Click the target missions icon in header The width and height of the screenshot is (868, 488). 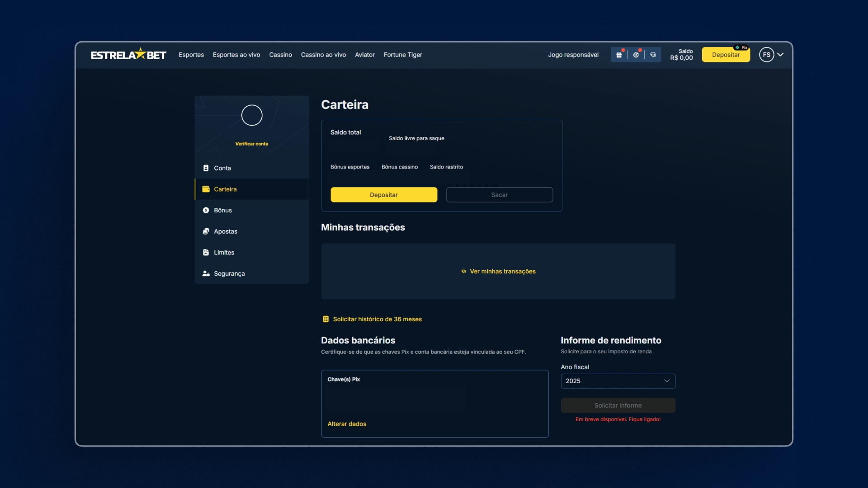pyautogui.click(x=636, y=55)
